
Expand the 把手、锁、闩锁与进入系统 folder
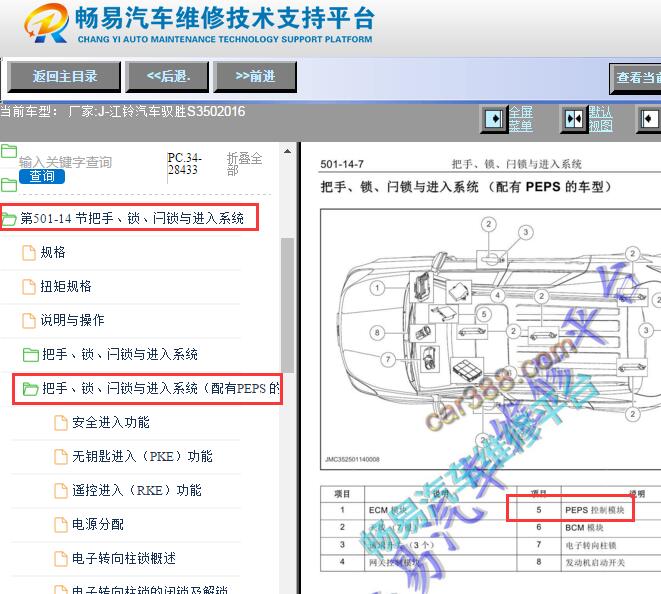click(120, 354)
